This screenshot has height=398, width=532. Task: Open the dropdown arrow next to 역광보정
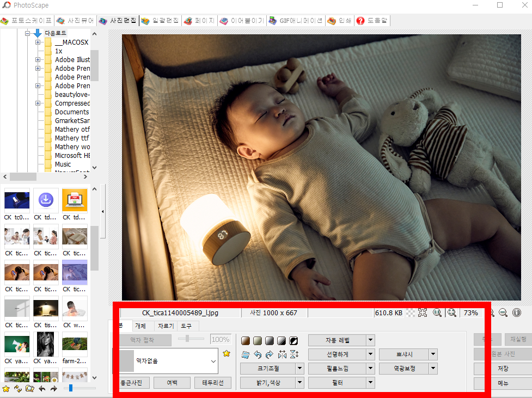coord(433,369)
